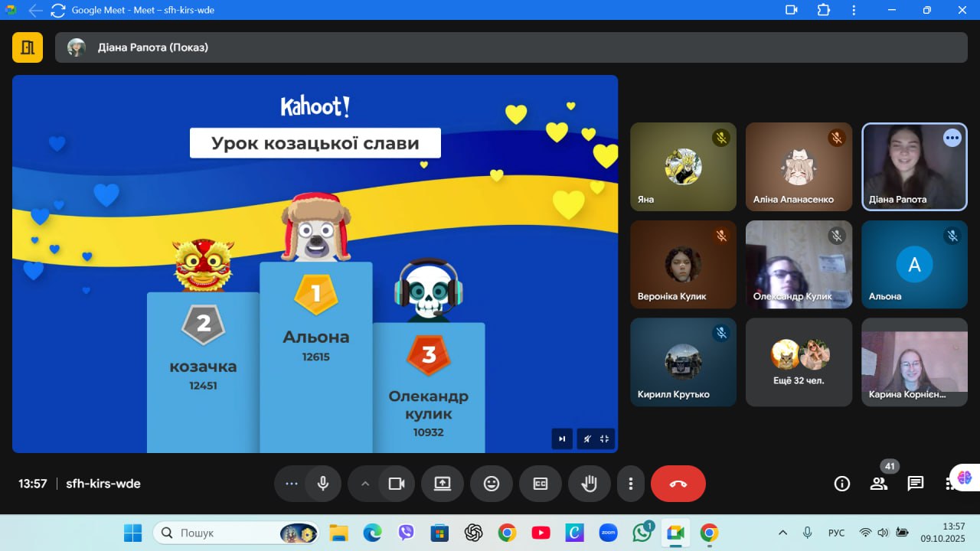Open the meeting details info icon
Screen dimensions: 980x551
(x=842, y=484)
